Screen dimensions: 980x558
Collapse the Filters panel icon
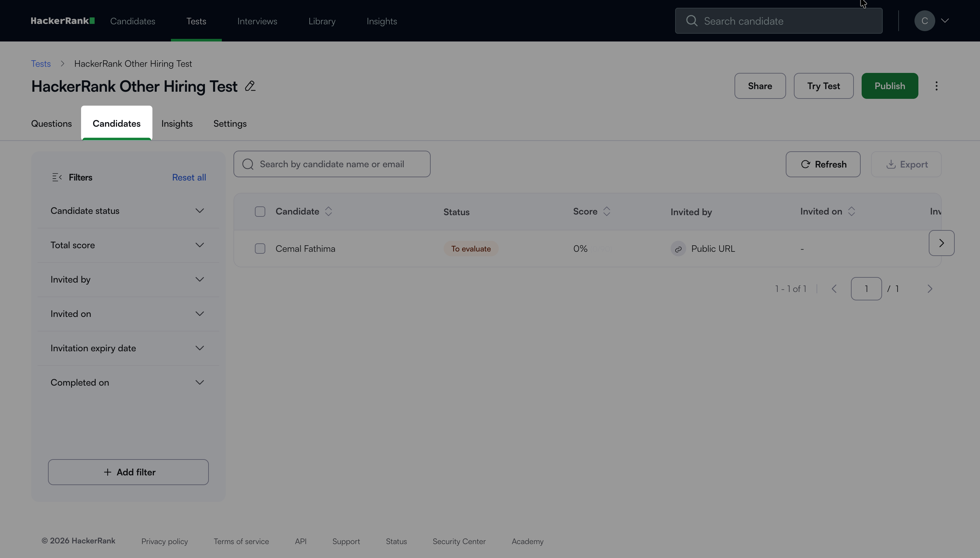click(57, 177)
